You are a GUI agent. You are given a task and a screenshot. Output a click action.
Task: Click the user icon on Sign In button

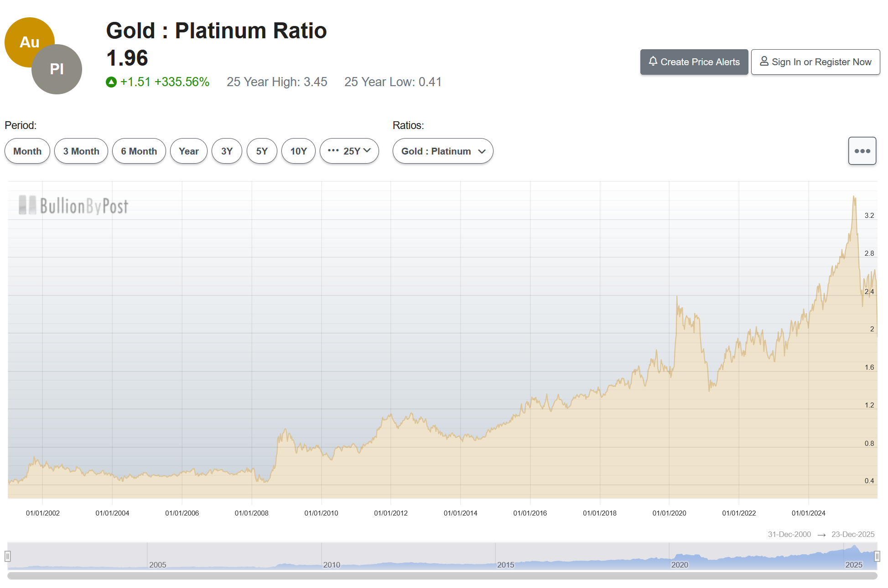763,61
